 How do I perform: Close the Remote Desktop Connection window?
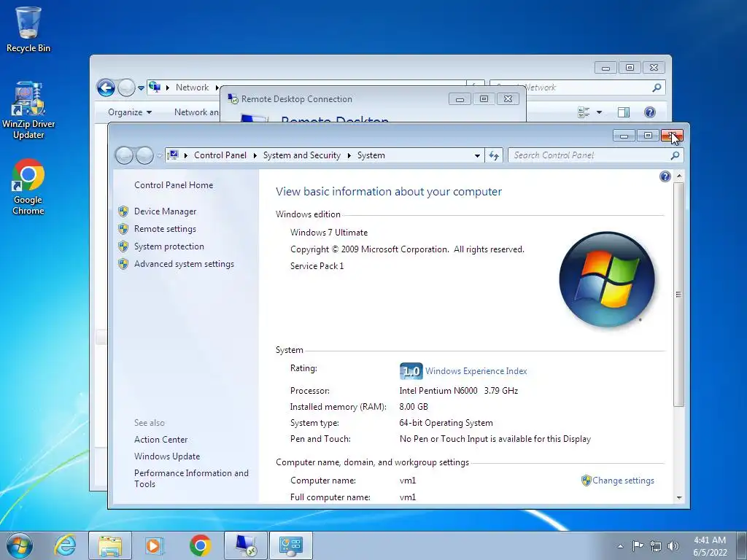click(x=508, y=99)
